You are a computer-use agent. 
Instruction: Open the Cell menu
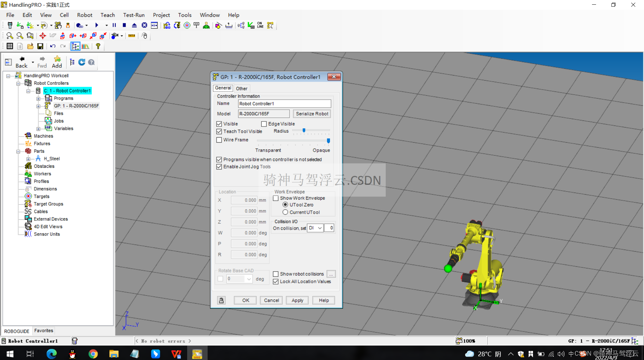click(64, 15)
